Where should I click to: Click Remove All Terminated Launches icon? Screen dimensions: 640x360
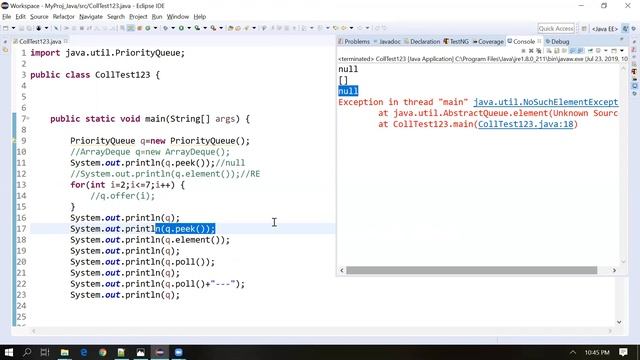click(539, 51)
